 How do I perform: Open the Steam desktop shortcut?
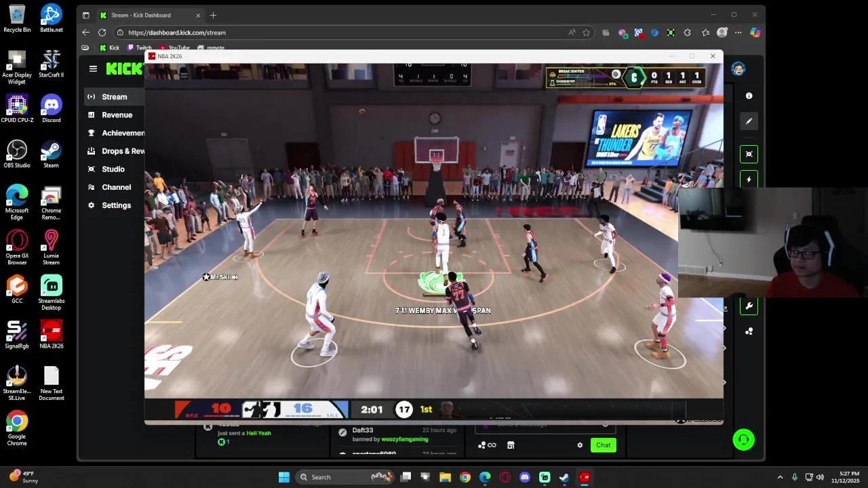(x=52, y=155)
